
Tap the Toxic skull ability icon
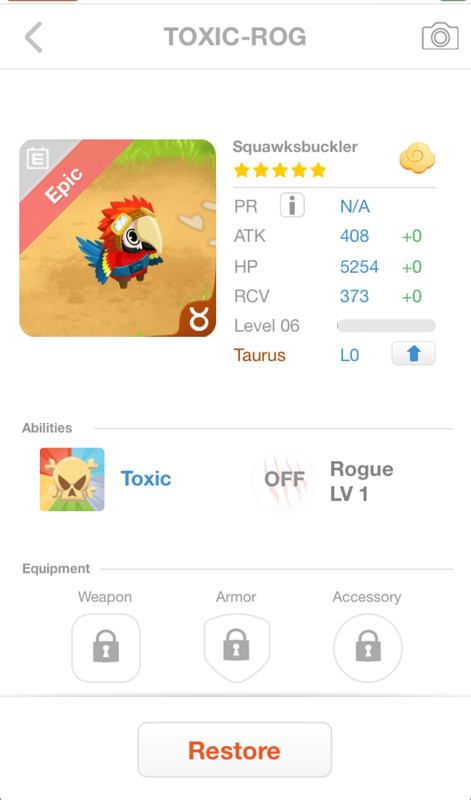click(72, 480)
